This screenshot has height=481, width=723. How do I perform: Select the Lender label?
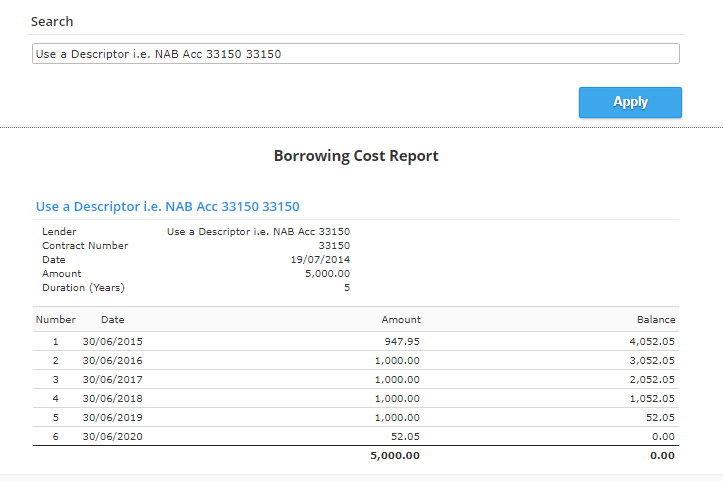click(59, 232)
